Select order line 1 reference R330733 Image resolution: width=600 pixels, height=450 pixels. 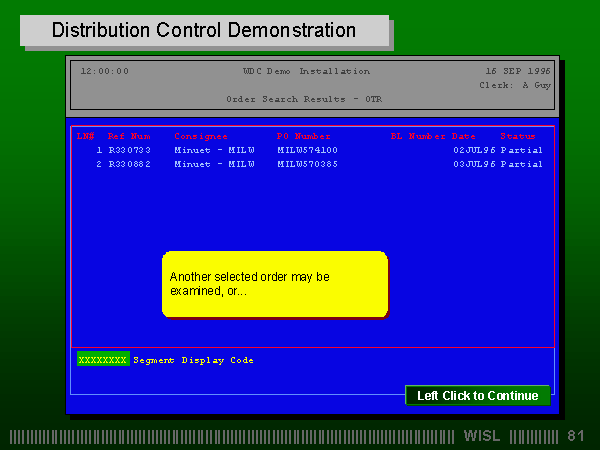click(x=129, y=150)
